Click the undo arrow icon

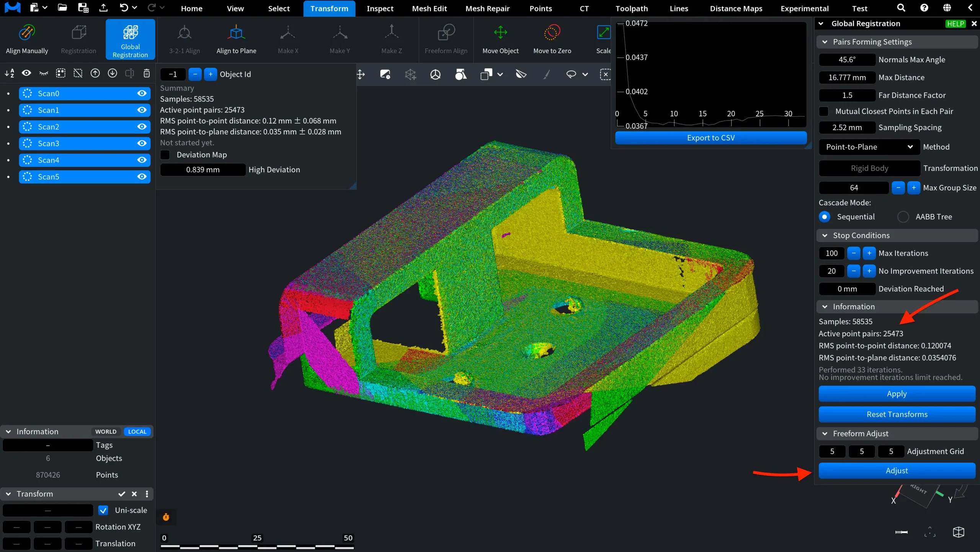click(x=124, y=8)
